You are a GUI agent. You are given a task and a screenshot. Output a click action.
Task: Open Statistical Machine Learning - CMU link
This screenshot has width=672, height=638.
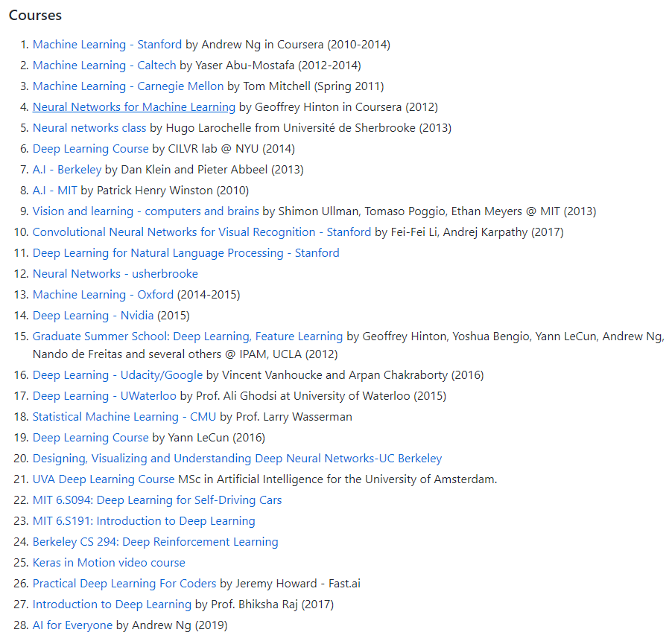[x=124, y=417]
